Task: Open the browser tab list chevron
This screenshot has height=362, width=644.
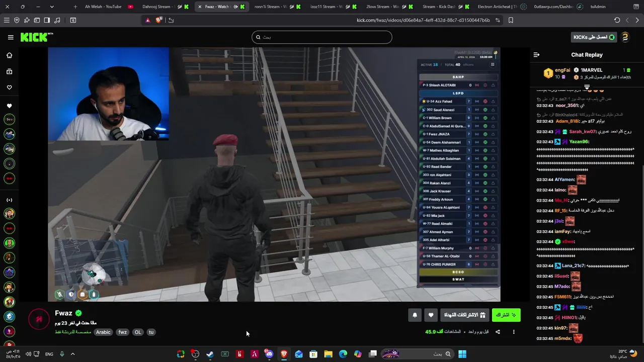Action: coord(51,7)
